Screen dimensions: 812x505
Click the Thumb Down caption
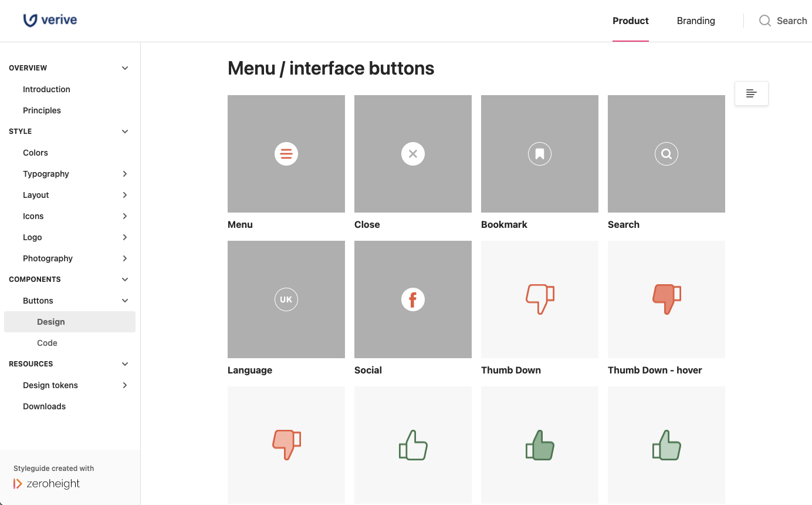click(511, 370)
